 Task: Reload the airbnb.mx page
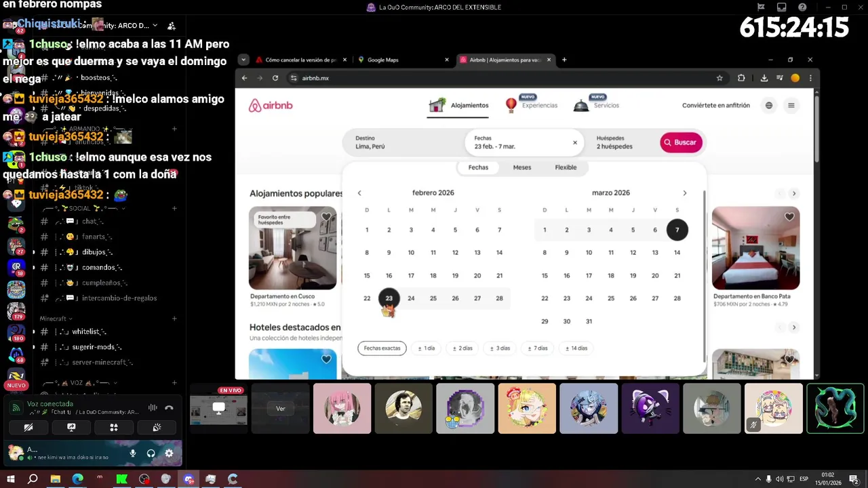point(275,78)
